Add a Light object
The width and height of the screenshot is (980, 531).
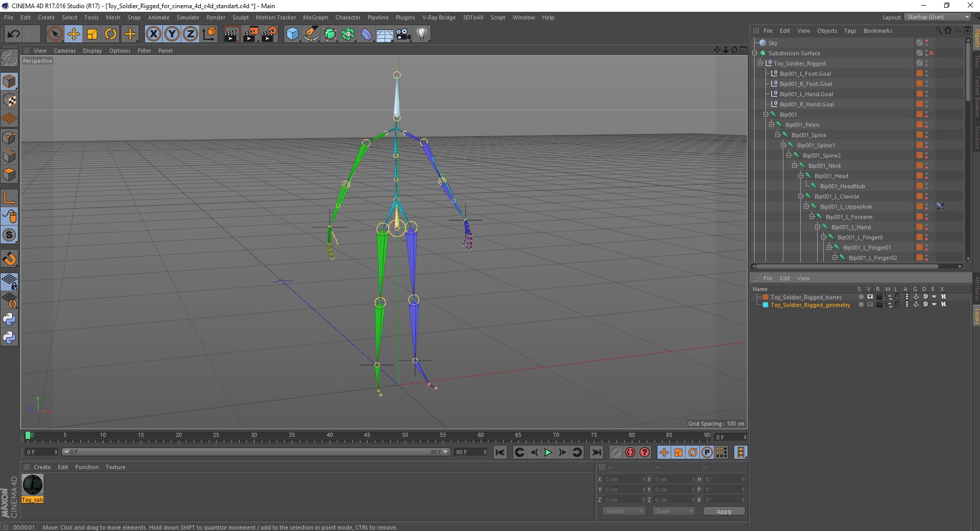(422, 34)
